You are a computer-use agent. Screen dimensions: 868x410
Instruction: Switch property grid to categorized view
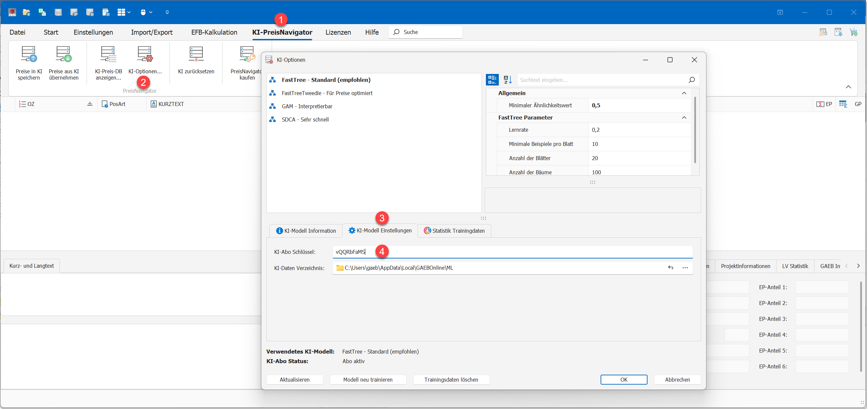coord(492,80)
